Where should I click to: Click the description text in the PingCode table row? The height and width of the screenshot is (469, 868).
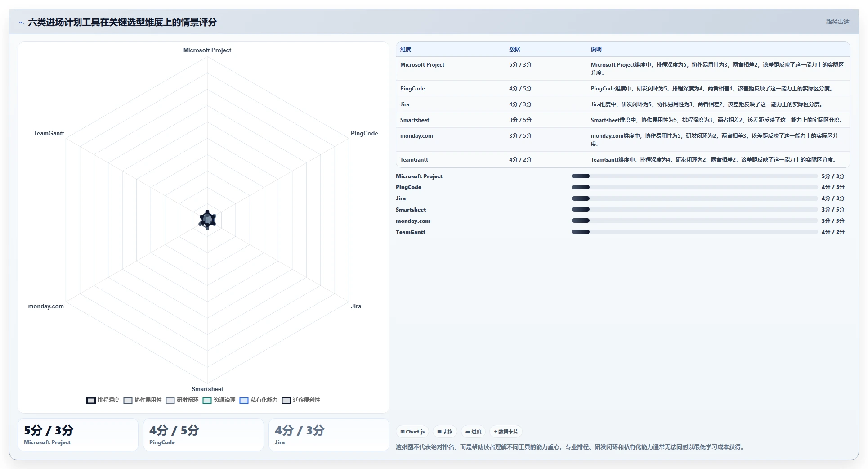(712, 89)
